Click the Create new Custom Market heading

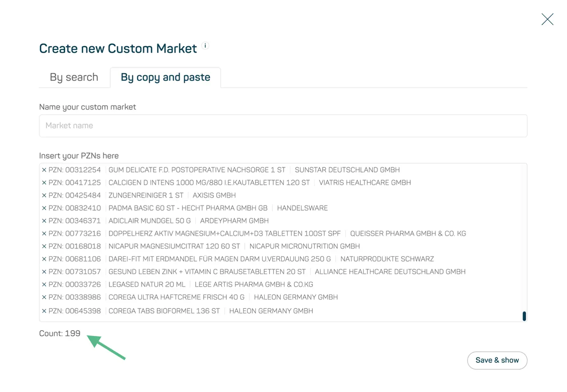pos(118,49)
